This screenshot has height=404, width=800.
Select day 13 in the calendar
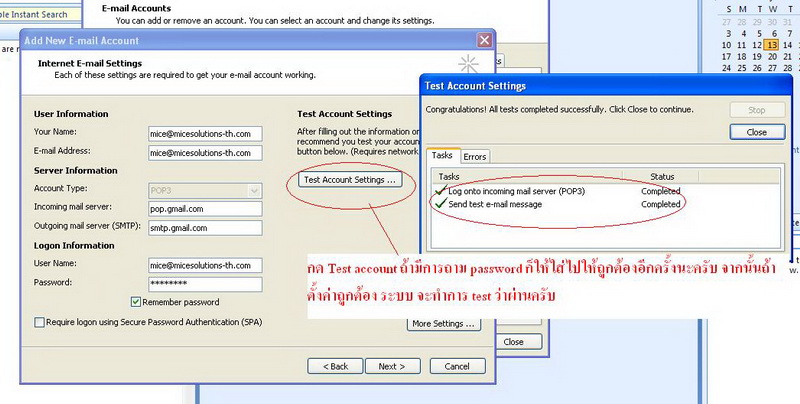click(x=772, y=45)
